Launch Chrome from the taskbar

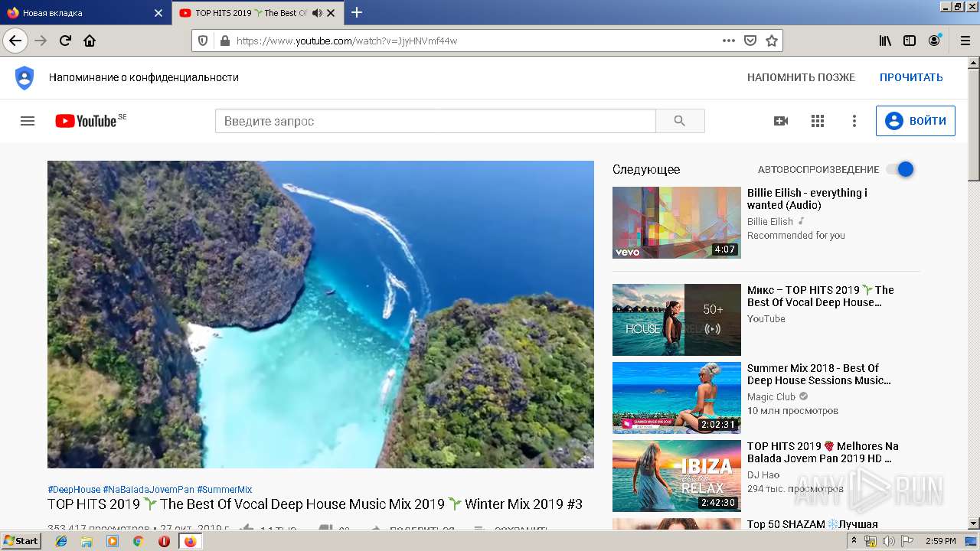tap(138, 541)
